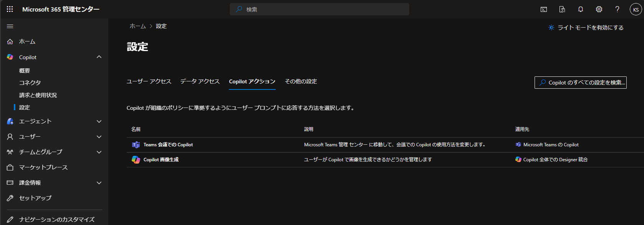Image resolution: width=644 pixels, height=225 pixels.
Task: Click description starting Microsoft Teams 管理 センター
Action: (396, 145)
